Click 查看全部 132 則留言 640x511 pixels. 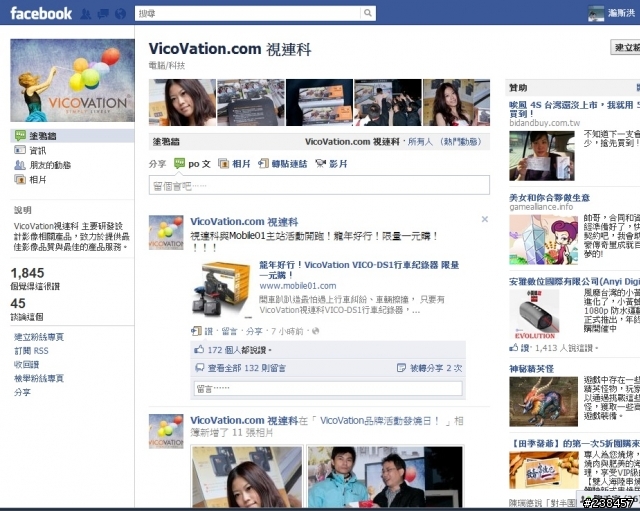[247, 368]
